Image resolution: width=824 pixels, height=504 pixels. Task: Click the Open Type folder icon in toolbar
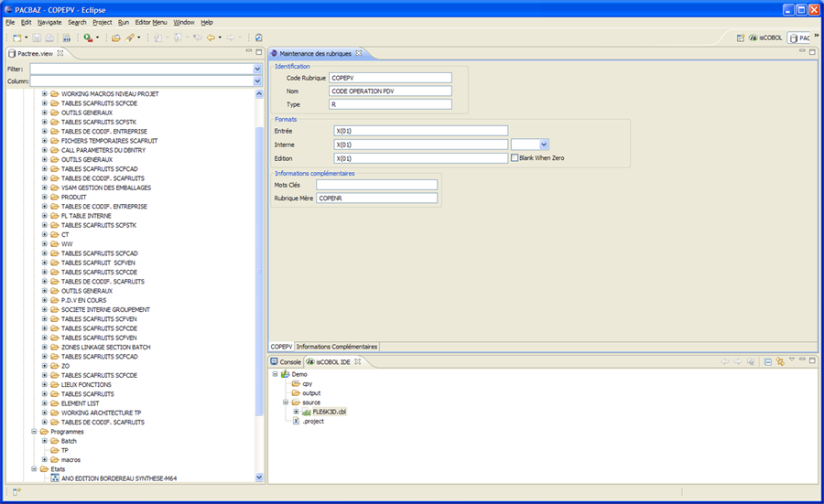[115, 38]
